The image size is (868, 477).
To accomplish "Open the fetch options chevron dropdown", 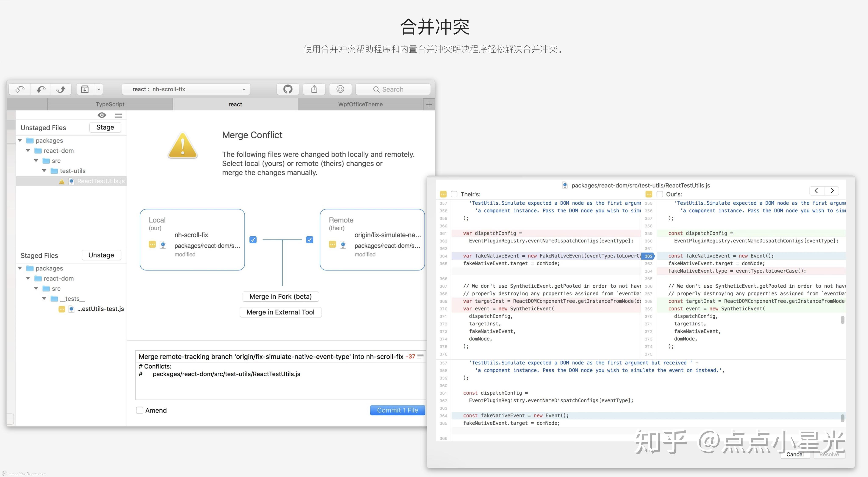I will [x=99, y=89].
